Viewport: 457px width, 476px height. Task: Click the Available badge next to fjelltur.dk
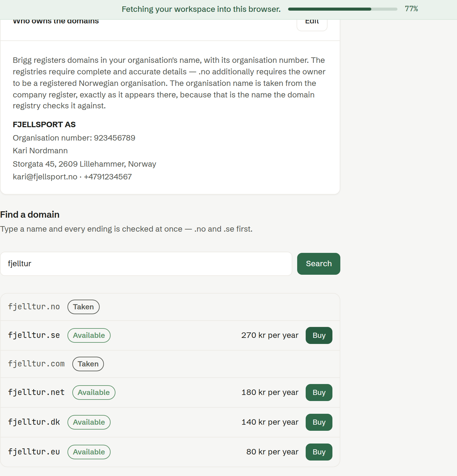(89, 422)
